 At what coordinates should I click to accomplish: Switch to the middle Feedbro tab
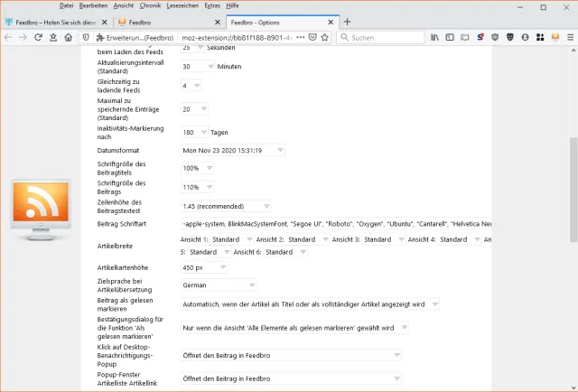169,22
